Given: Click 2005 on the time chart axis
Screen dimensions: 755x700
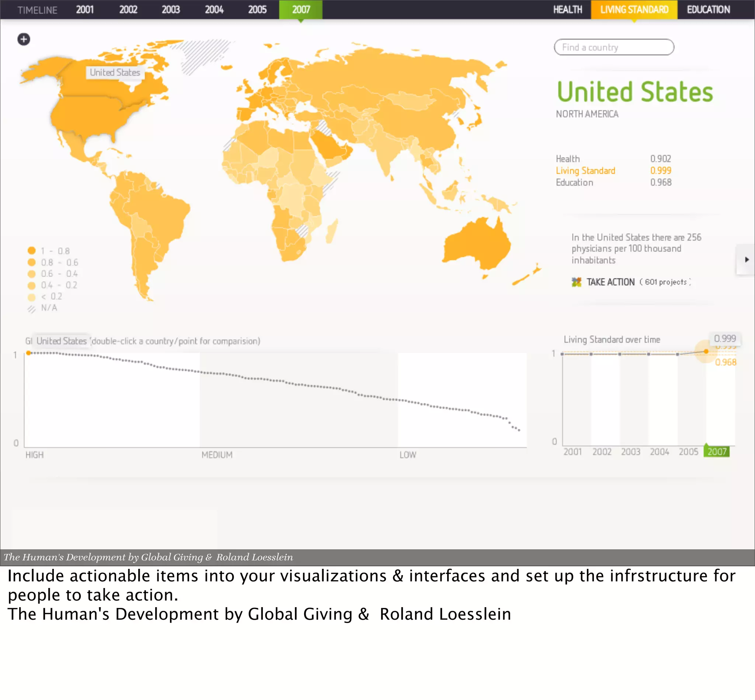Looking at the screenshot, I should [x=688, y=452].
